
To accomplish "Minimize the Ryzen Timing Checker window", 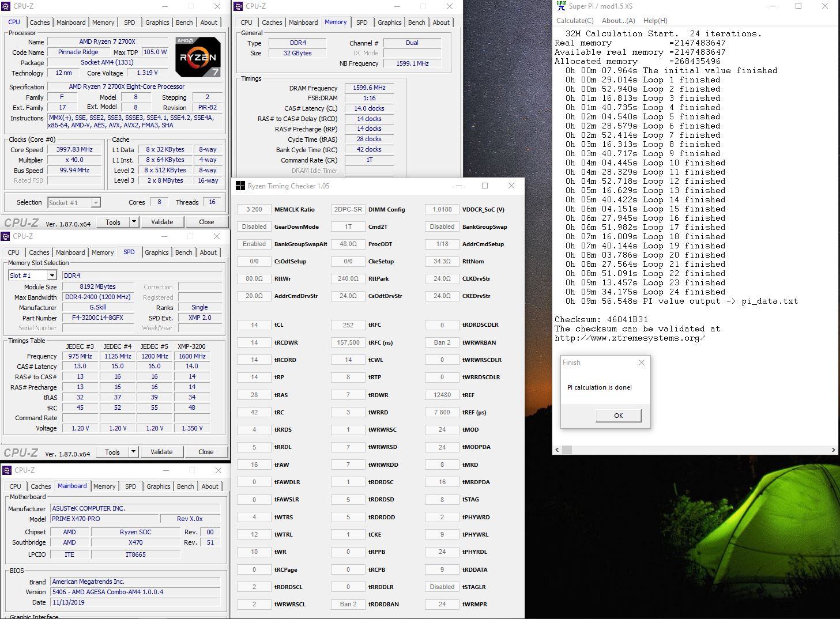I will coord(459,186).
